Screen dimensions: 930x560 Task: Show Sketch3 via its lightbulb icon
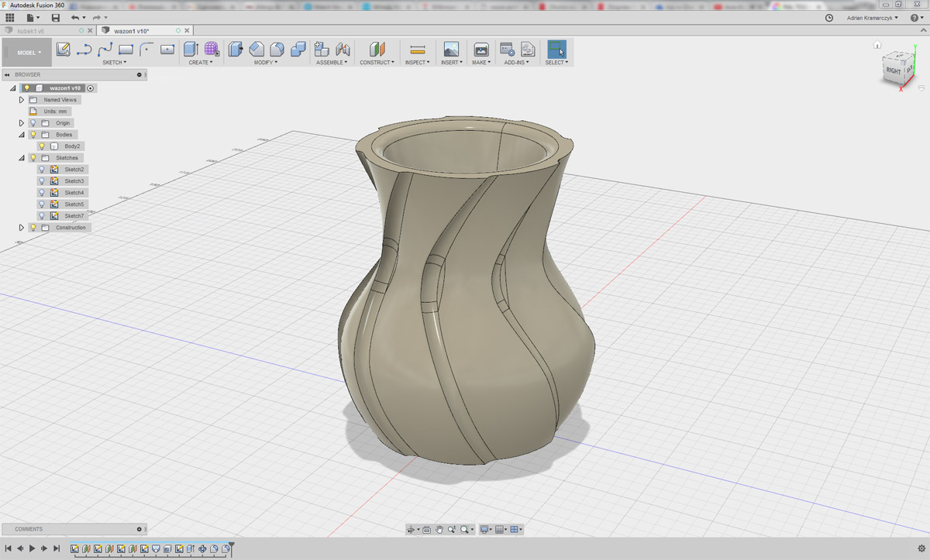coord(42,181)
